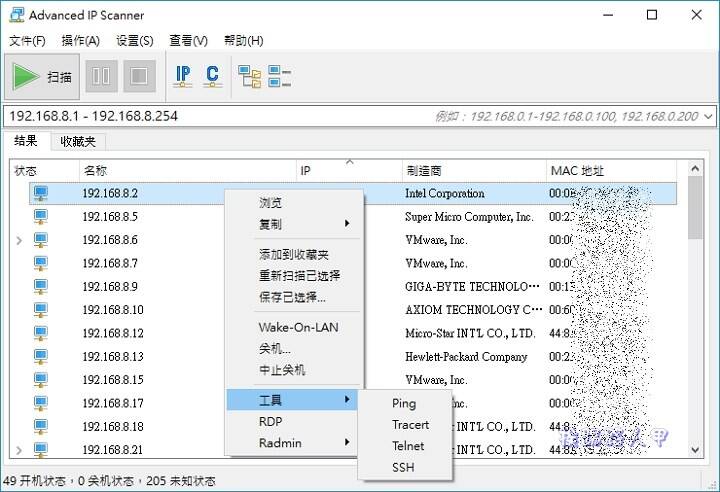Expand the 192.168.8.21 row
Viewport: 720px width, 492px height.
click(19, 450)
